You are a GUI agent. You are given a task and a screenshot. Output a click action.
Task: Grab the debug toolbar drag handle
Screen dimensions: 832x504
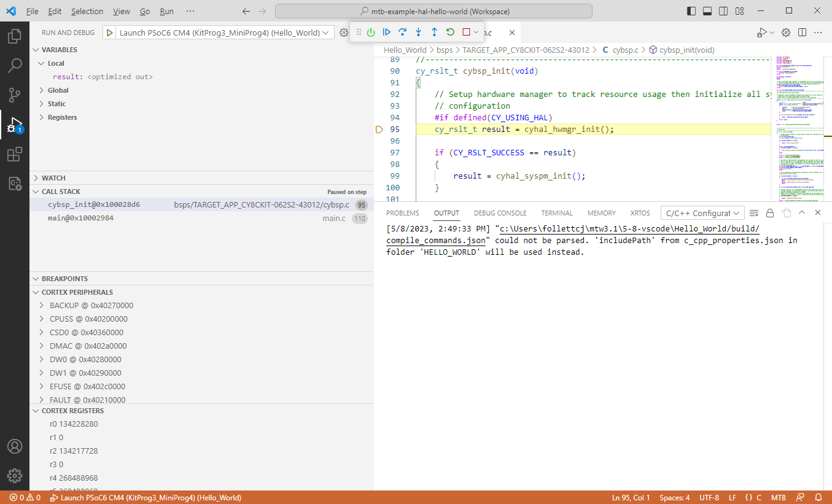(x=359, y=33)
